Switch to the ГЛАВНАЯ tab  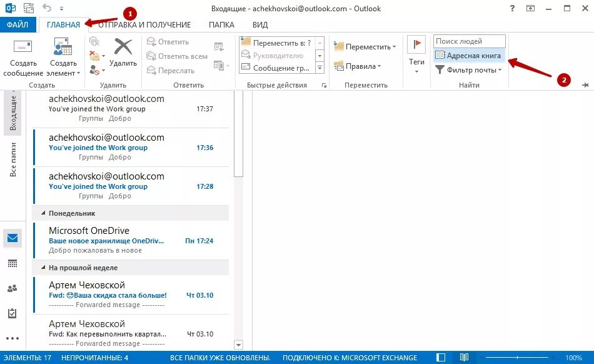(63, 24)
